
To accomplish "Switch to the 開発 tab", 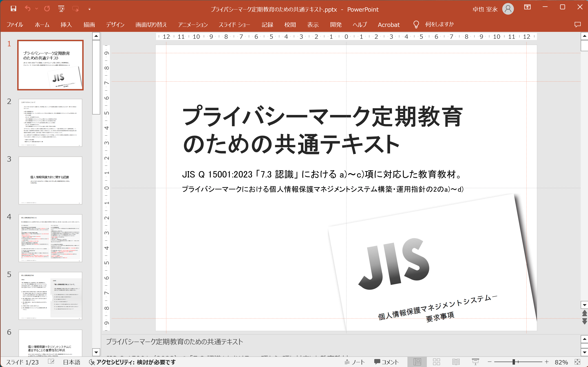I will point(336,25).
